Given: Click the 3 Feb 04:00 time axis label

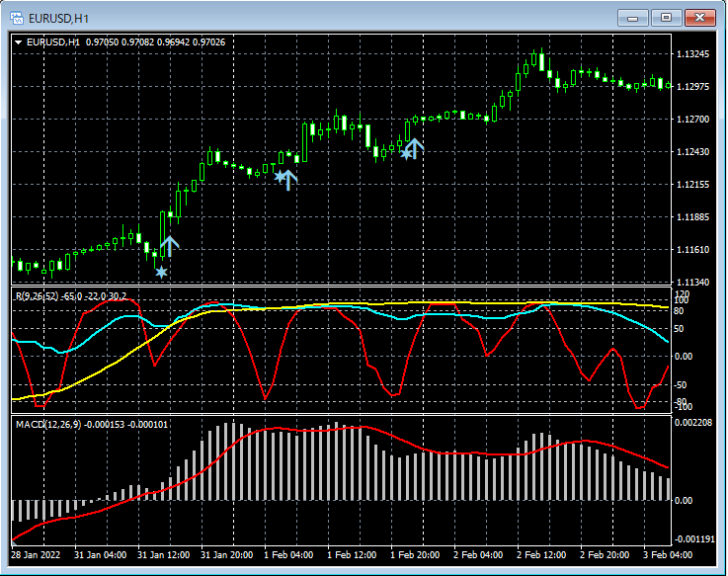Looking at the screenshot, I should coord(668,555).
